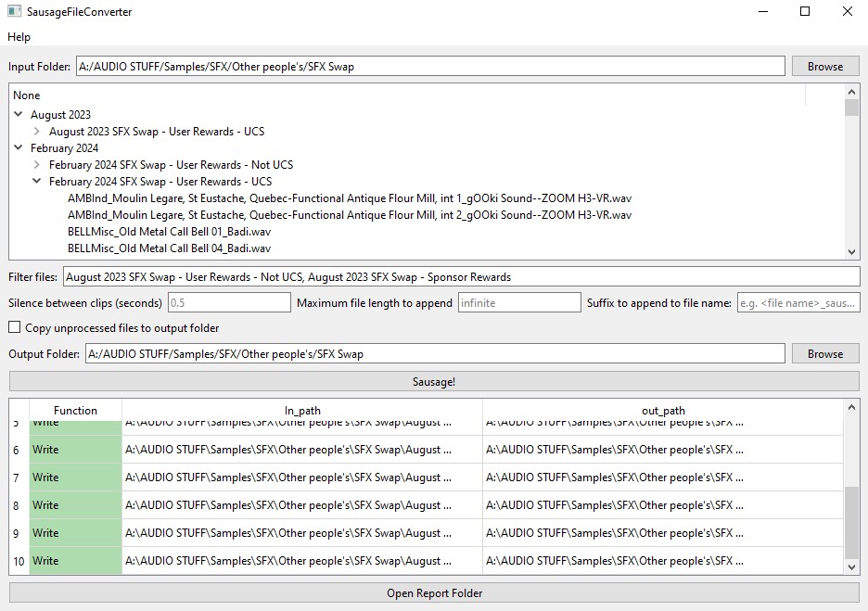This screenshot has width=868, height=611.
Task: Click the Function column header
Action: pos(75,410)
